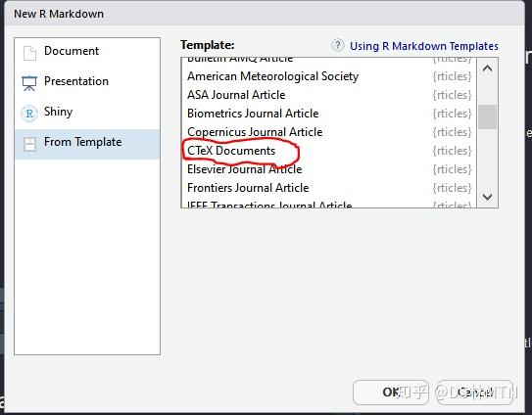Choose ASA Journal Article template
This screenshot has height=415, width=532.
(x=329, y=95)
